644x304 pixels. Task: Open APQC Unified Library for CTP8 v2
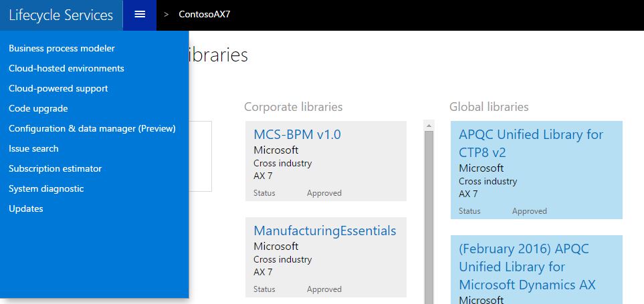tap(531, 143)
